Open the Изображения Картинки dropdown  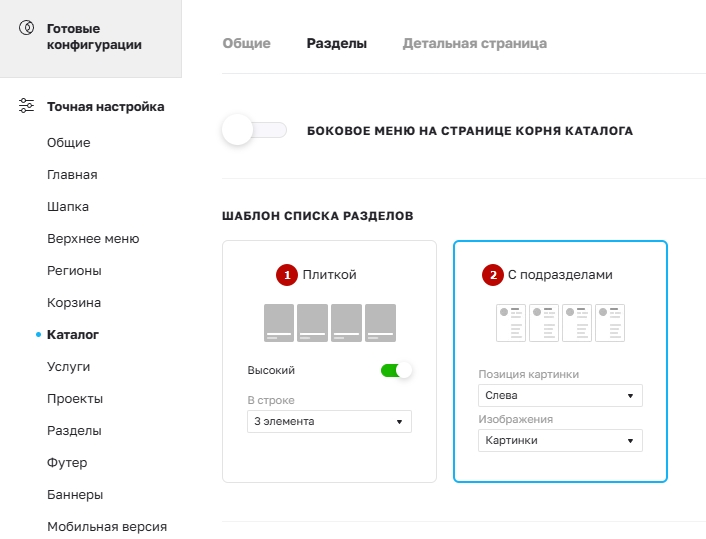pos(560,440)
